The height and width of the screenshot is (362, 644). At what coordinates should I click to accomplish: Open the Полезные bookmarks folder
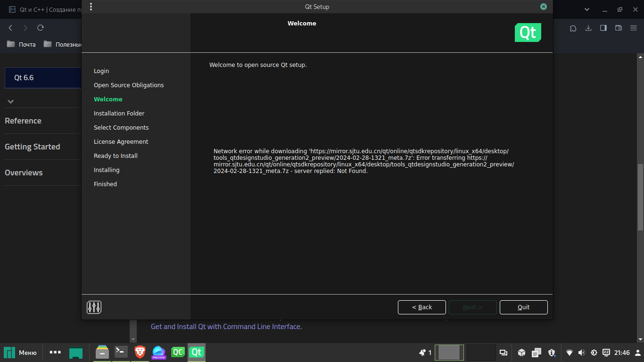(x=62, y=44)
